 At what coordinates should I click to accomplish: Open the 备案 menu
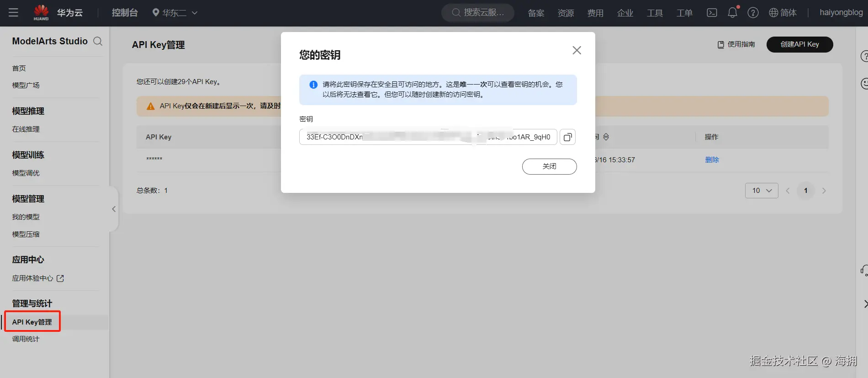point(536,13)
